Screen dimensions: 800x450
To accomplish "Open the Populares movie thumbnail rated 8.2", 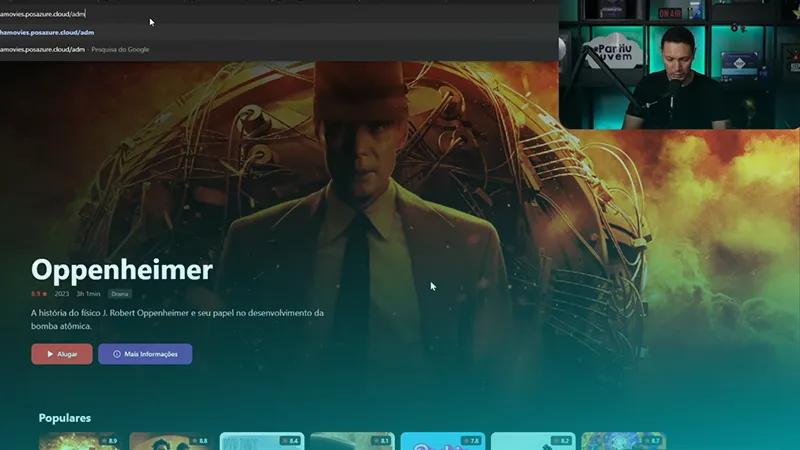I will [x=533, y=441].
